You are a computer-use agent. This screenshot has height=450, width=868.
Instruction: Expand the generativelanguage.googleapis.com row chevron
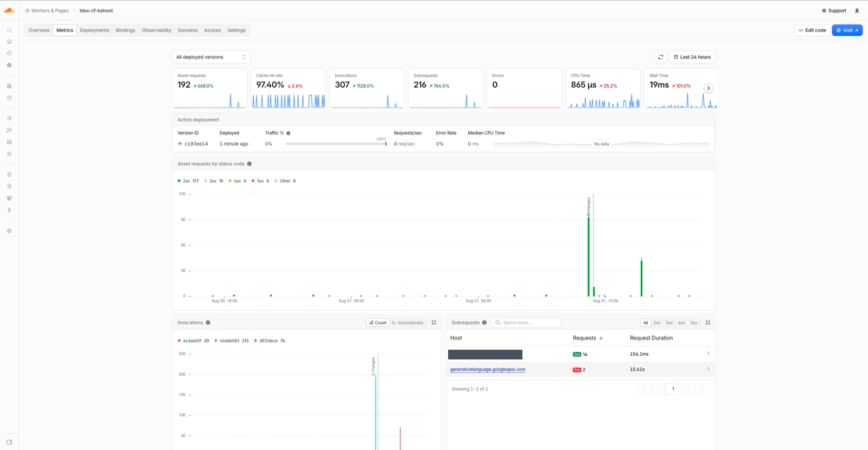(708, 369)
